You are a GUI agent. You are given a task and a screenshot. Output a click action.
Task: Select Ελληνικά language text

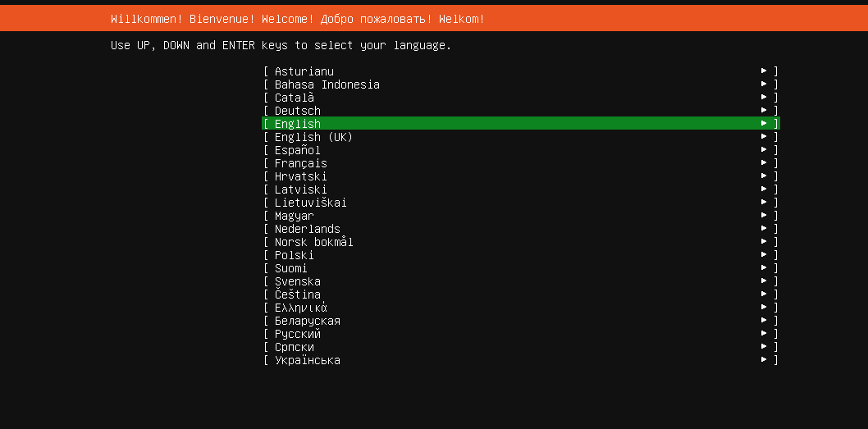[300, 308]
